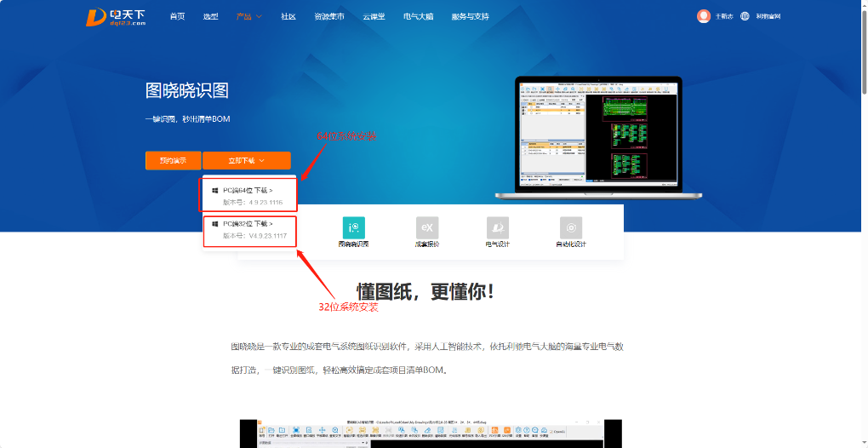Collapse the 立即下载 dropdown button
This screenshot has height=448, width=868.
(246, 161)
